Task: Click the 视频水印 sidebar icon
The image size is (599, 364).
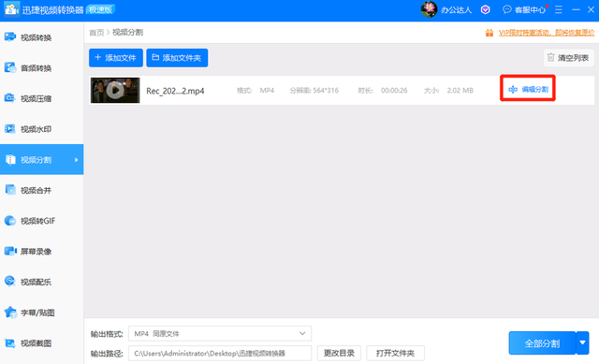Action: click(10, 129)
